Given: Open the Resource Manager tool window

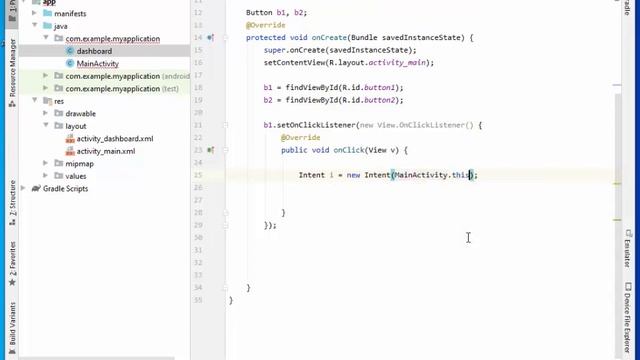Looking at the screenshot, I should [12, 73].
